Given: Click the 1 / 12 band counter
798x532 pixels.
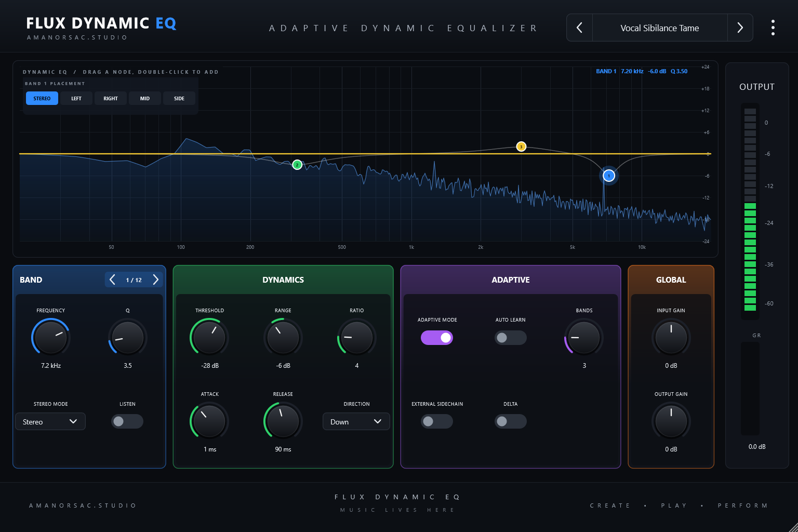Looking at the screenshot, I should click(134, 280).
